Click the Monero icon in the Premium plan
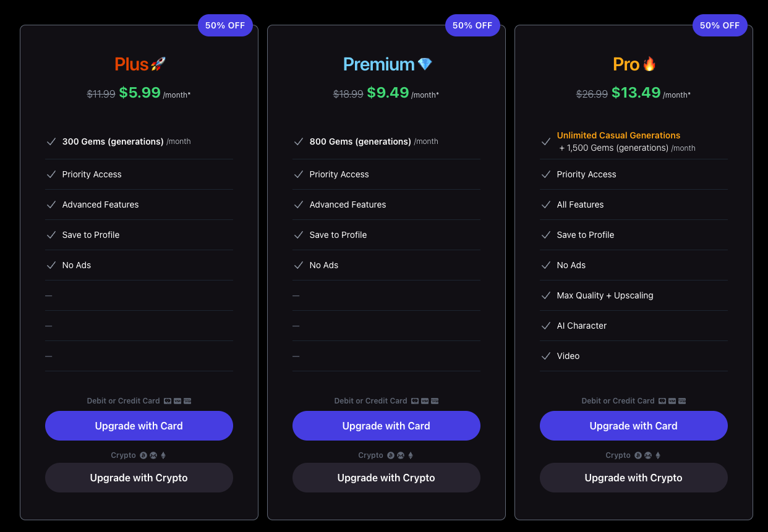The image size is (768, 532). (x=401, y=455)
